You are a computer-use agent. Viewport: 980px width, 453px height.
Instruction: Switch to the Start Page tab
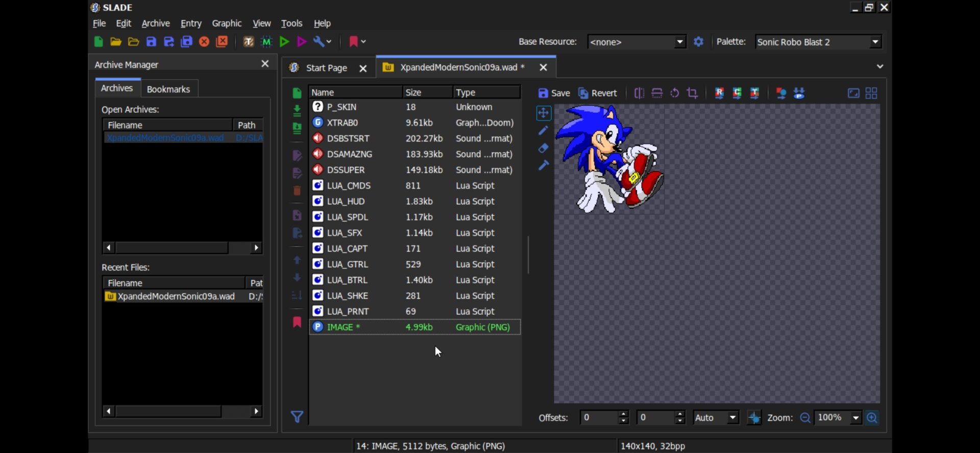click(x=326, y=68)
